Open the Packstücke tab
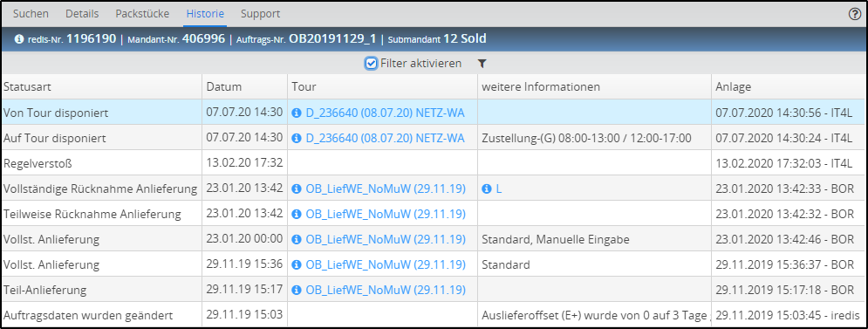The image size is (868, 329). pos(142,14)
